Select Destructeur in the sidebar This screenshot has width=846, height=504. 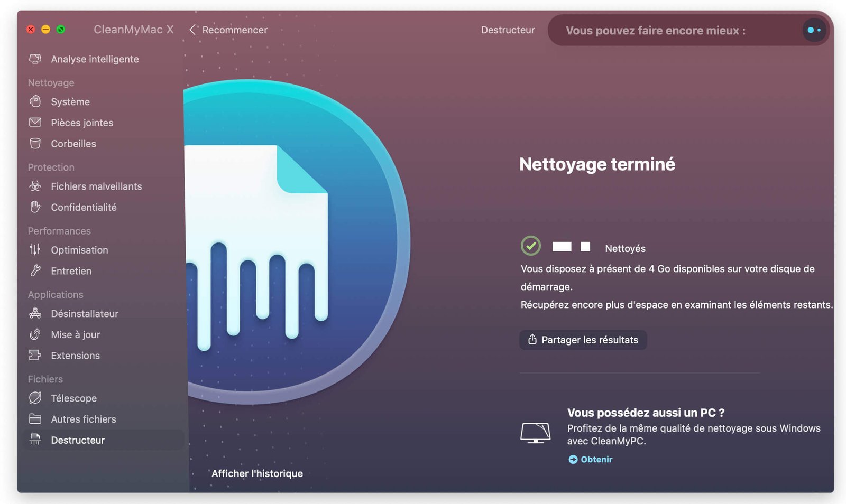[x=103, y=440]
